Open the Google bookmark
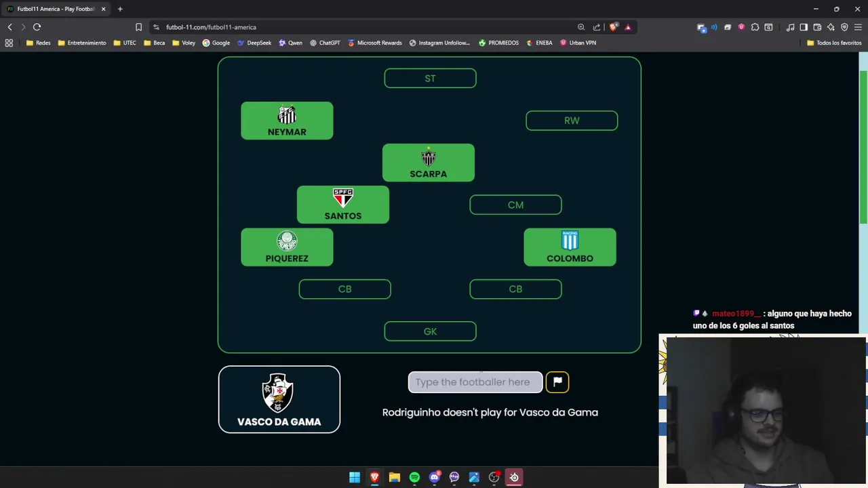 (x=216, y=43)
